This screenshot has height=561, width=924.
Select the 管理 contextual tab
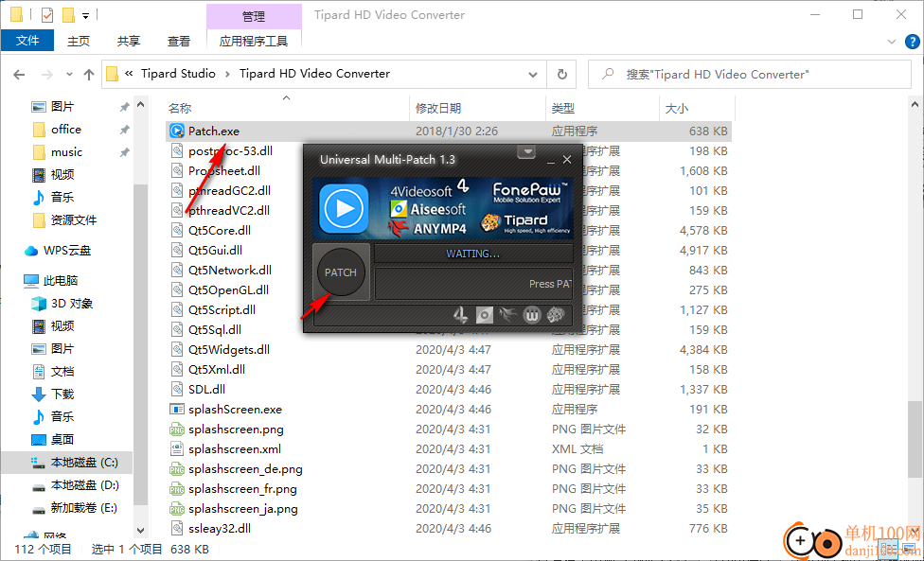(x=254, y=16)
